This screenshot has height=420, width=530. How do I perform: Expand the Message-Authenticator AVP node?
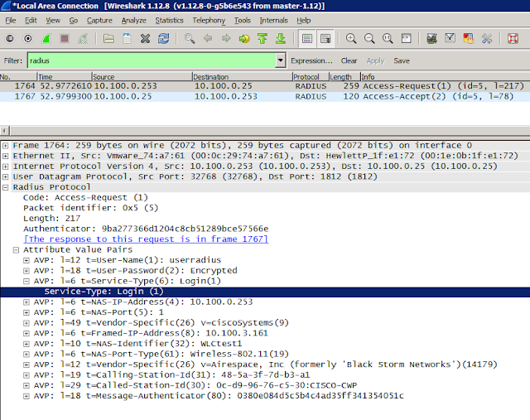click(x=26, y=396)
